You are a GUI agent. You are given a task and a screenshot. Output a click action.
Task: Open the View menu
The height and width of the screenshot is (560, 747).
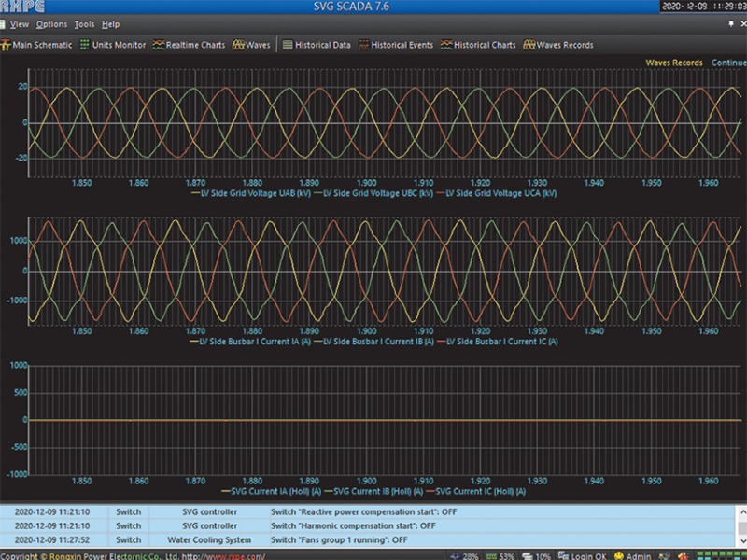(x=19, y=24)
